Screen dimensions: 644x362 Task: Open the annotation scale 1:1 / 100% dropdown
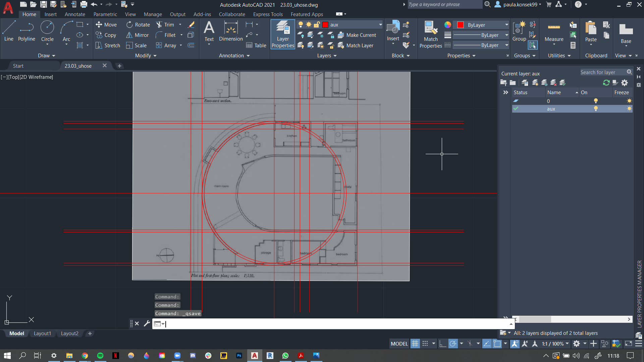coord(555,344)
